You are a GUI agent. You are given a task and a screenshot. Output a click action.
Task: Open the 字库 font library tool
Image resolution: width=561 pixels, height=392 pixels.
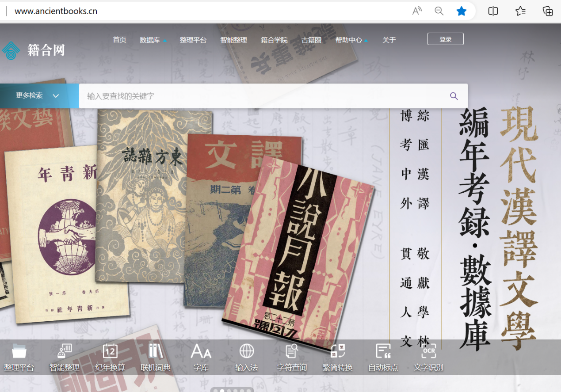pos(201,358)
